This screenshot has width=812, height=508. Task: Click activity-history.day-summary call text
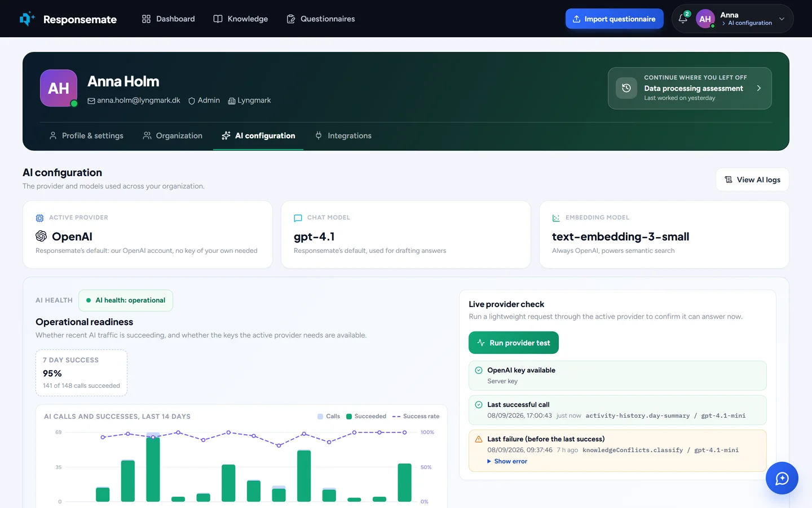[637, 415]
